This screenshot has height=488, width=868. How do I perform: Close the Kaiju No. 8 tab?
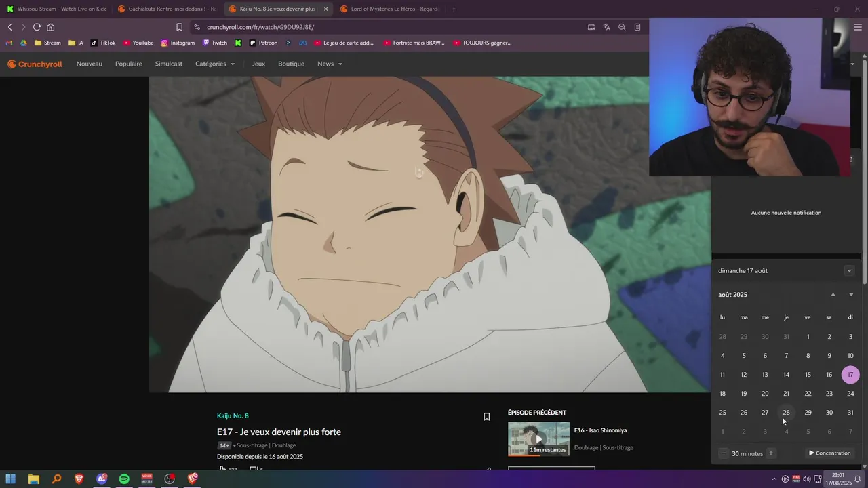325,9
